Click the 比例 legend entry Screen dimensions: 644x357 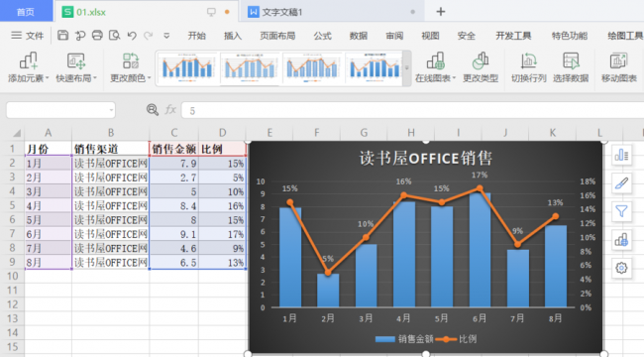click(x=457, y=339)
